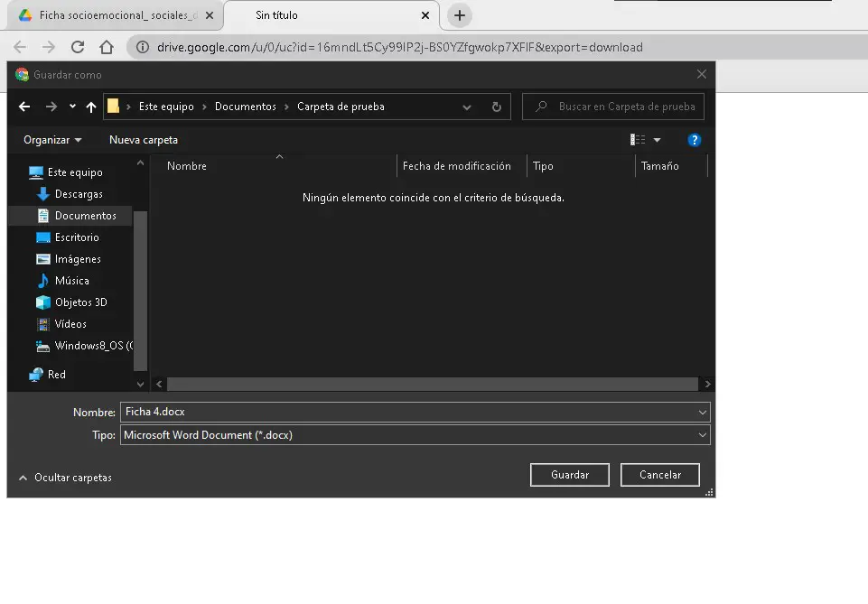Viewport: 868px width, 604px height.
Task: Open the Organizar menu
Action: tap(52, 140)
